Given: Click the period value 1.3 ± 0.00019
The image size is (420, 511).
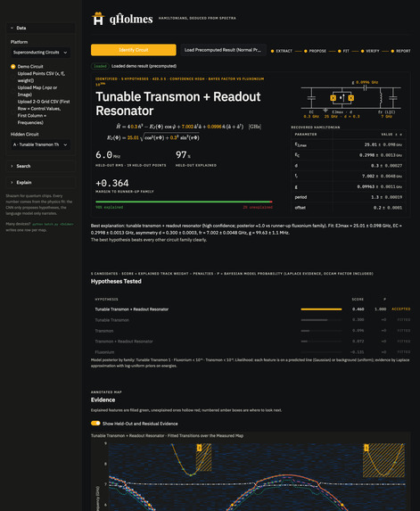Looking at the screenshot, I should [386, 197].
